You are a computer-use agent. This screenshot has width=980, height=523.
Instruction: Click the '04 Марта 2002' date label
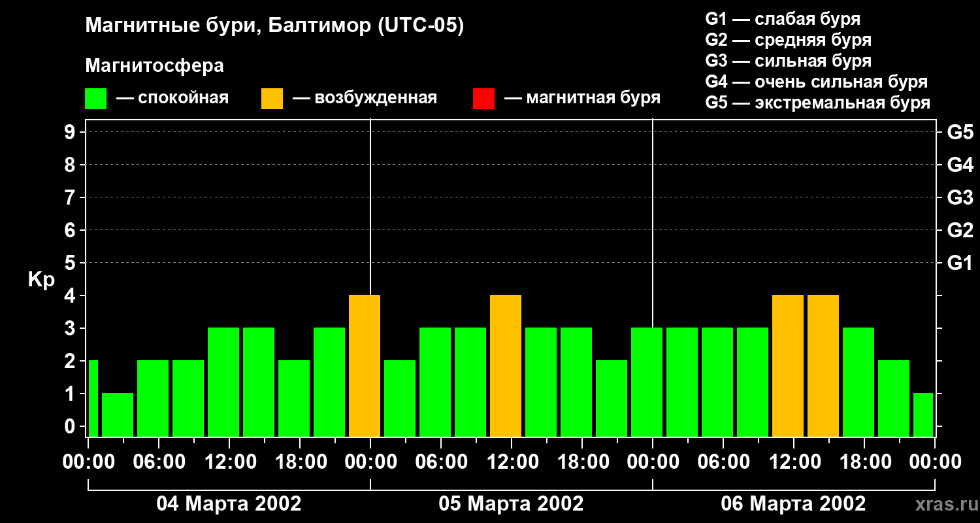coord(229,504)
